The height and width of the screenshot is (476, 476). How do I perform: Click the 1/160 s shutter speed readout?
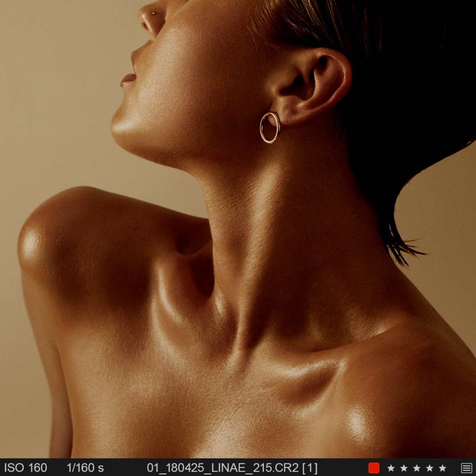point(85,468)
